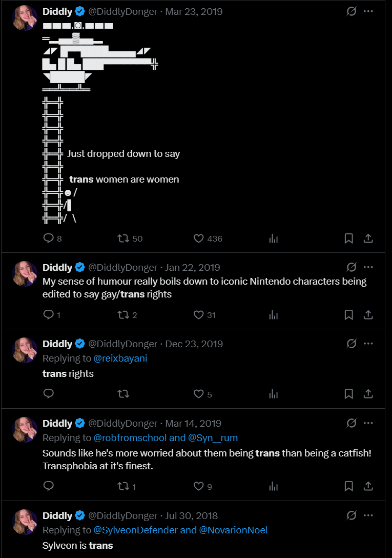The width and height of the screenshot is (392, 558).
Task: Open the @robfromschool mention link
Action: pyautogui.click(x=130, y=438)
